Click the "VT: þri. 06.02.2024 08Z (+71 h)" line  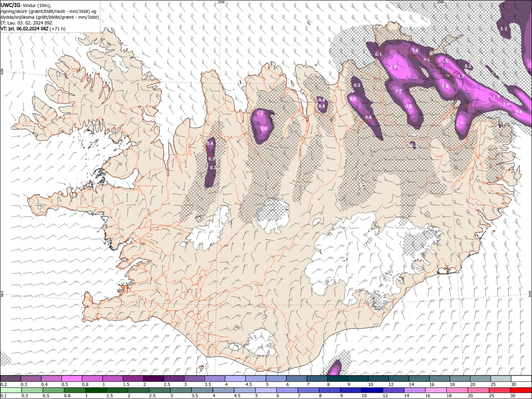[x=33, y=29]
